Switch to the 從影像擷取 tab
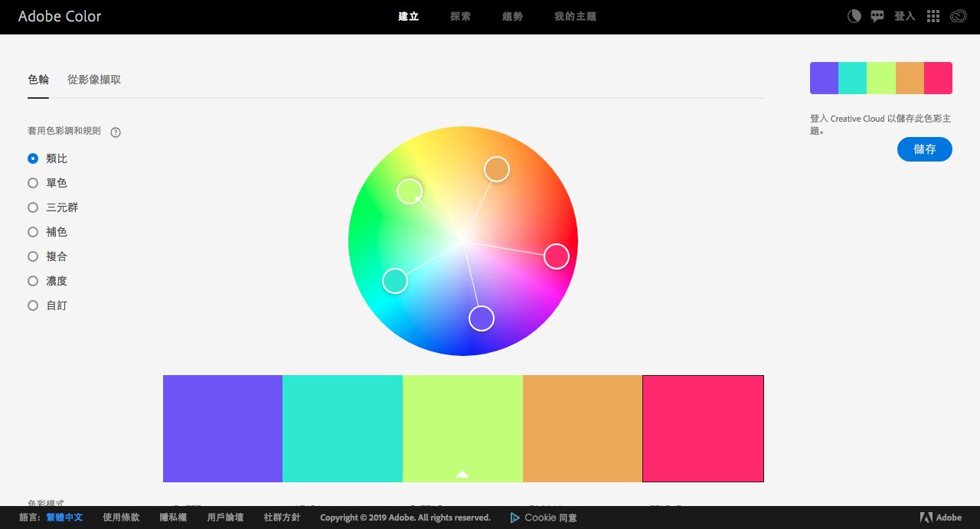 click(x=94, y=80)
